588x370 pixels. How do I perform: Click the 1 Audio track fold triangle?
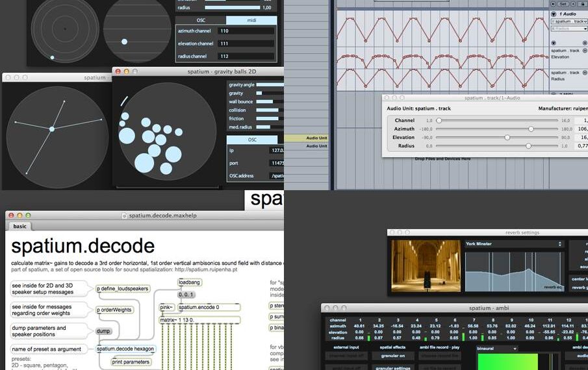[554, 14]
